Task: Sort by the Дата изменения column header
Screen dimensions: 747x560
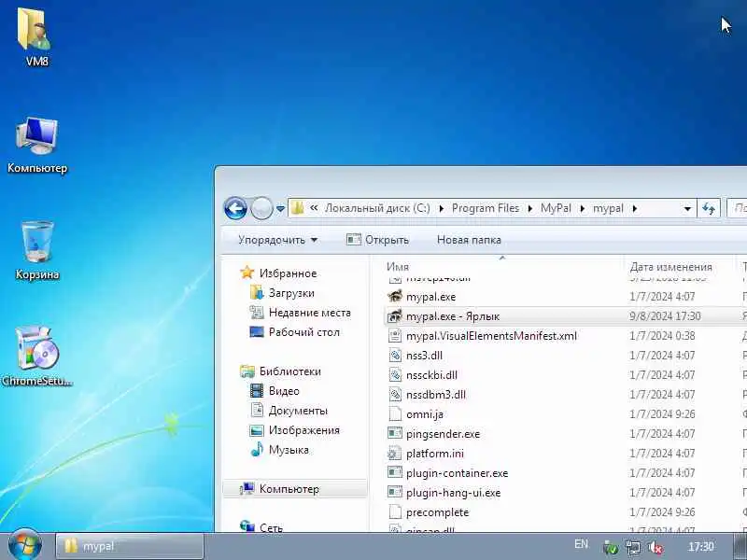Action: pos(680,267)
